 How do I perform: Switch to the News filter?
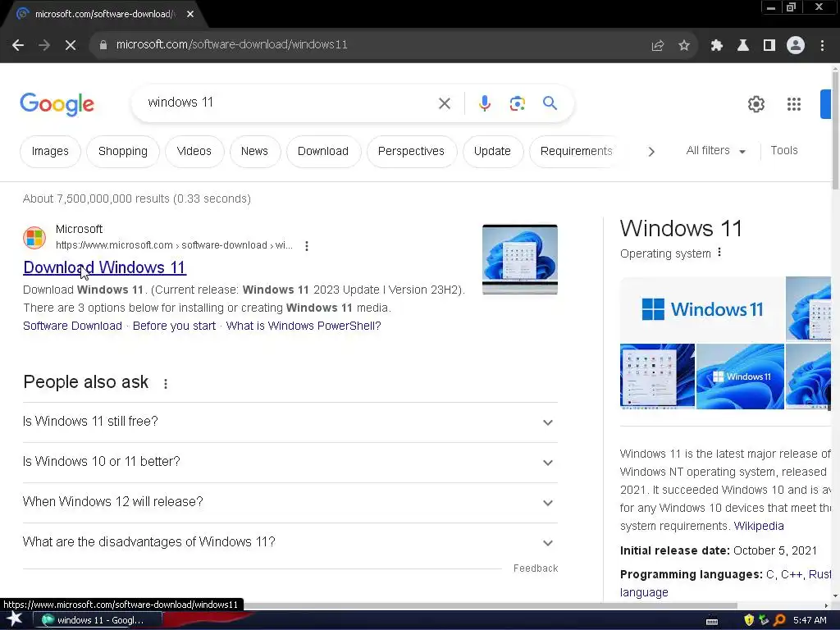coord(254,152)
